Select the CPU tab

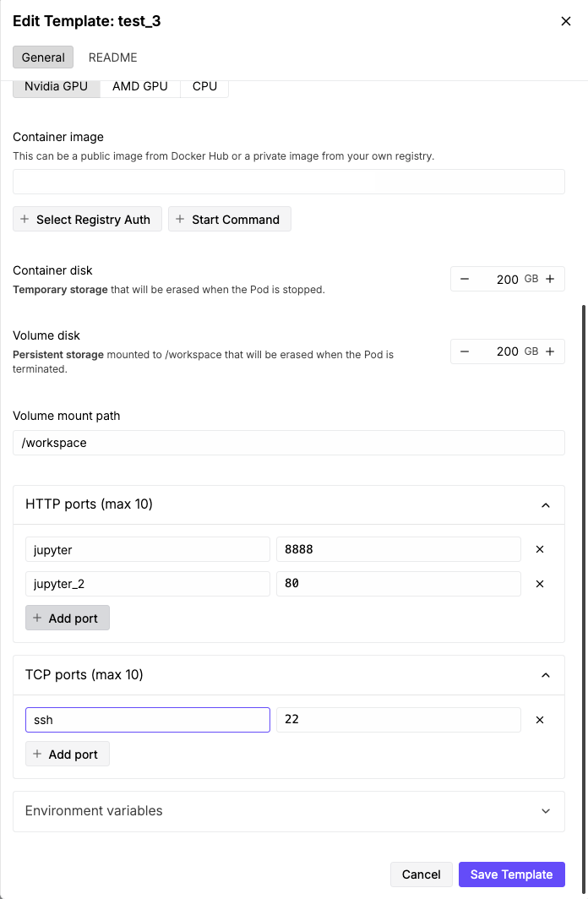click(204, 85)
